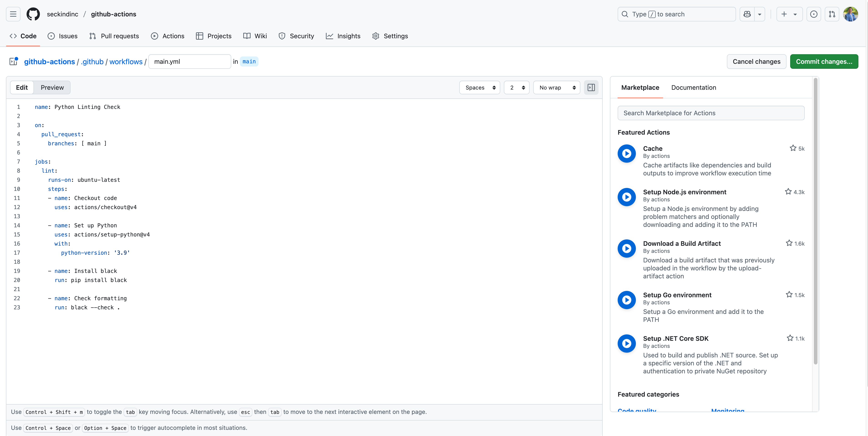Open the issues inbox icon
The width and height of the screenshot is (868, 436).
point(813,14)
